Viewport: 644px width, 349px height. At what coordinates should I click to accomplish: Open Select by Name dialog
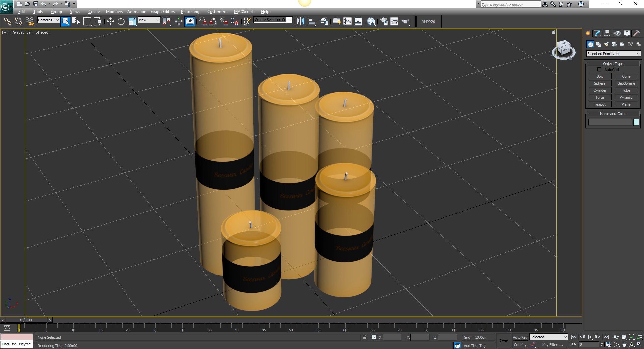76,21
